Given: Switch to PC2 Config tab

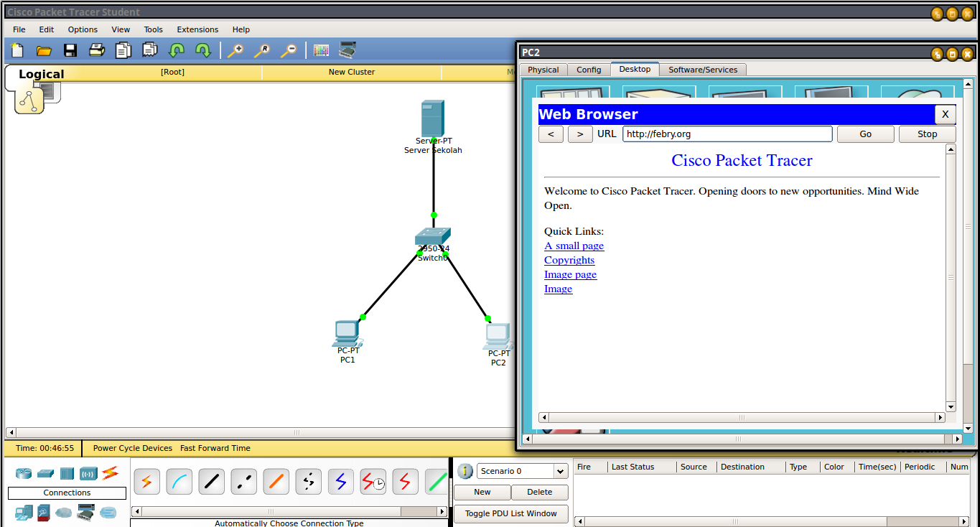Looking at the screenshot, I should [x=589, y=70].
